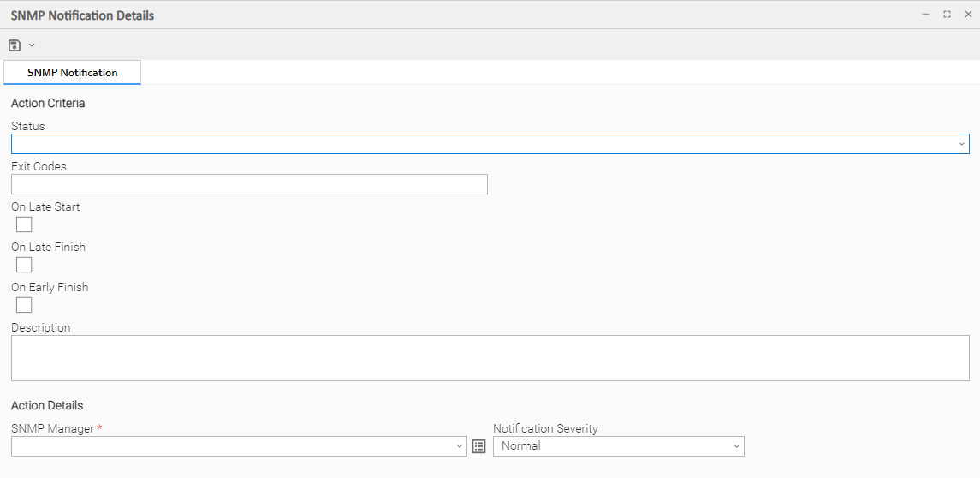Viewport: 980px width, 478px height.
Task: Switch to the SNMP Notification tab
Action: coord(73,73)
